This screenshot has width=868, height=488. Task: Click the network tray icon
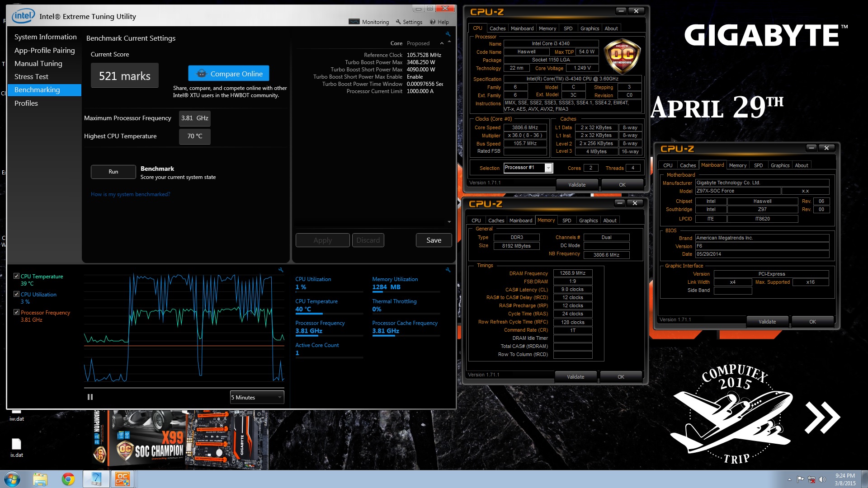[x=811, y=479]
